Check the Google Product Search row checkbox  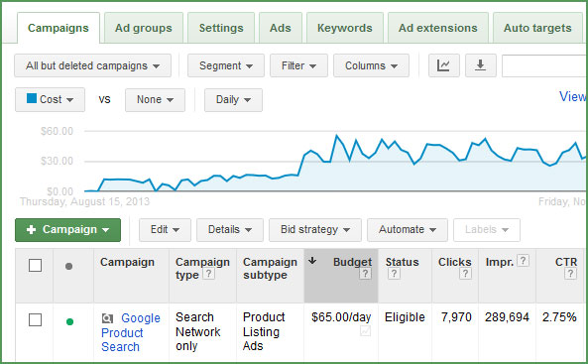click(x=36, y=320)
